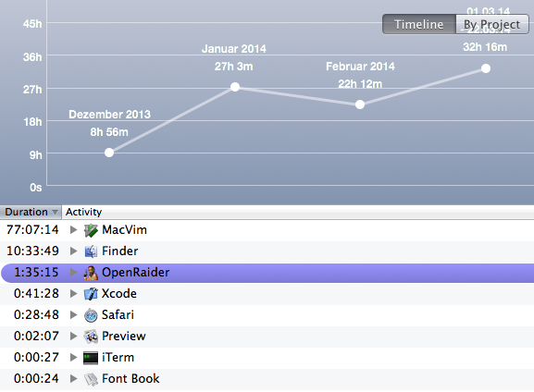This screenshot has width=534, height=392.
Task: Click the Finder icon in list
Action: click(x=91, y=251)
